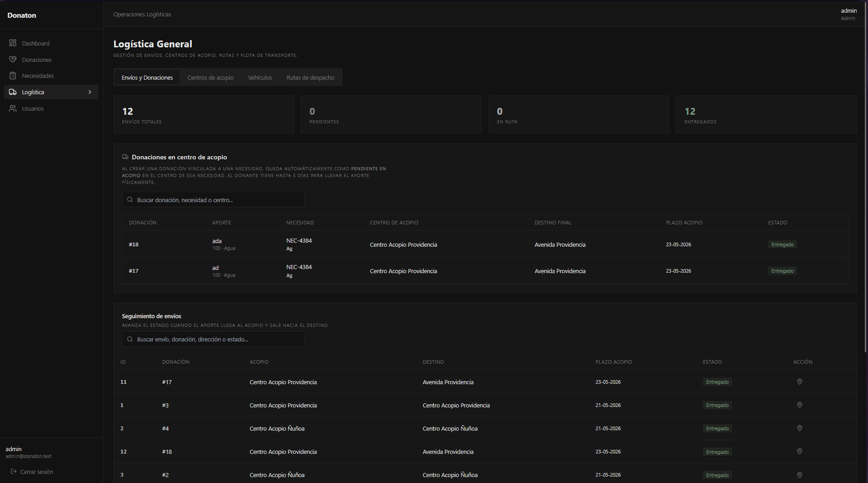Switch to the Envíos y Donaciones tab

point(147,77)
